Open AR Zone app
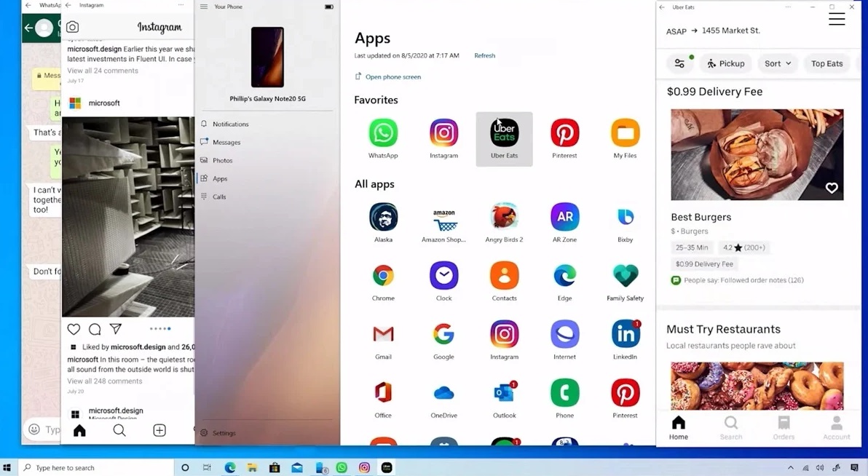This screenshot has width=868, height=476. click(564, 217)
